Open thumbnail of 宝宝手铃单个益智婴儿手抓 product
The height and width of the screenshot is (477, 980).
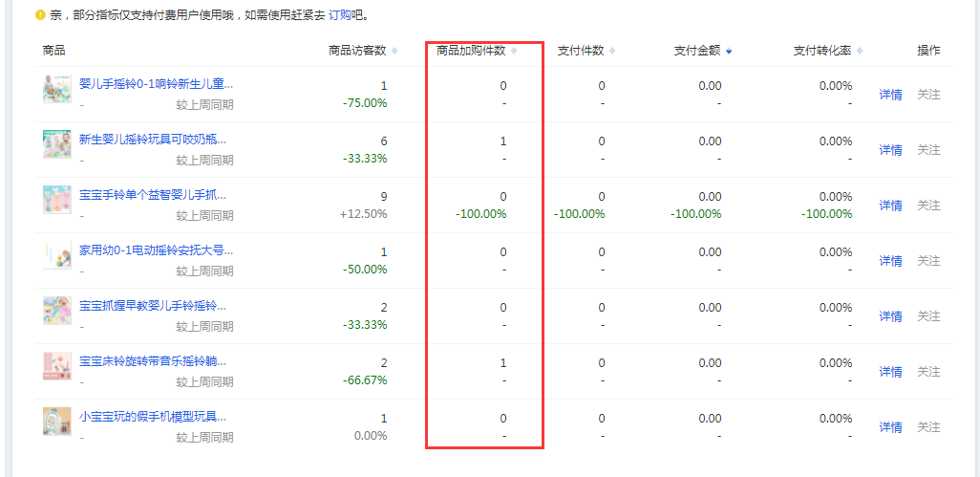[57, 200]
